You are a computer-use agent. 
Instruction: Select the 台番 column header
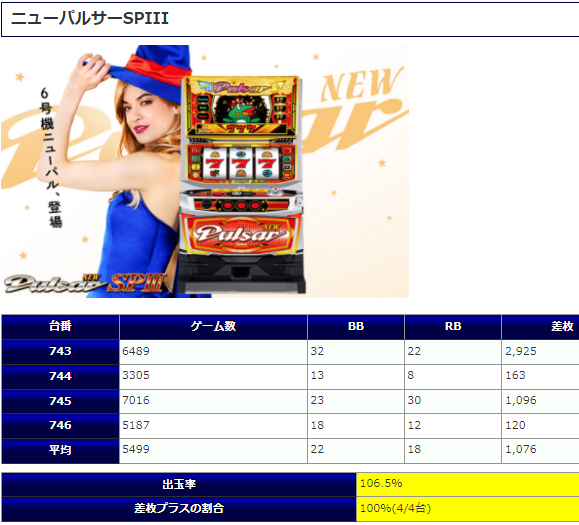point(60,327)
